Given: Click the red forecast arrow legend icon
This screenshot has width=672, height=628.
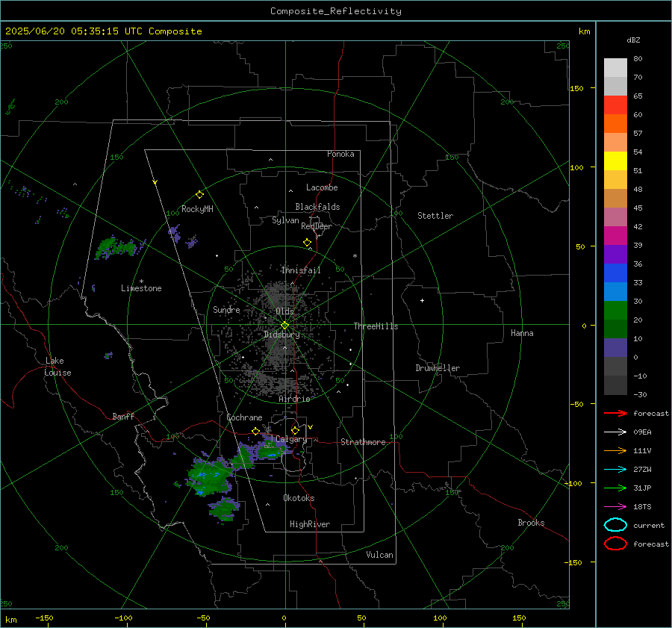Looking at the screenshot, I should tap(615, 413).
